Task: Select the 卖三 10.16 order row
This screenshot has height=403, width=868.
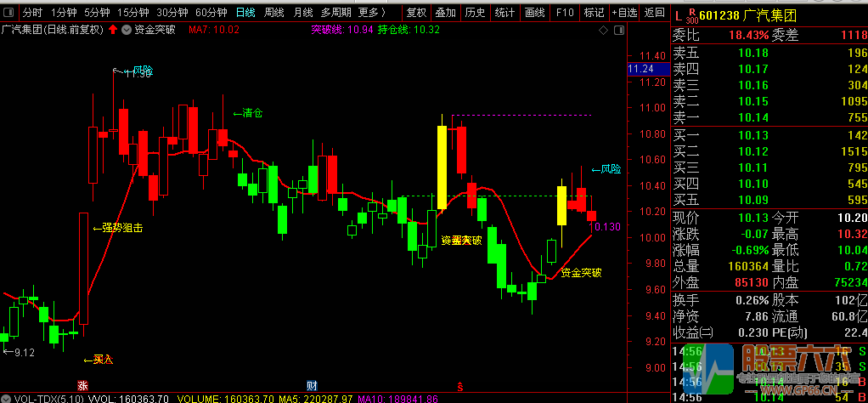Action: pyautogui.click(x=769, y=85)
